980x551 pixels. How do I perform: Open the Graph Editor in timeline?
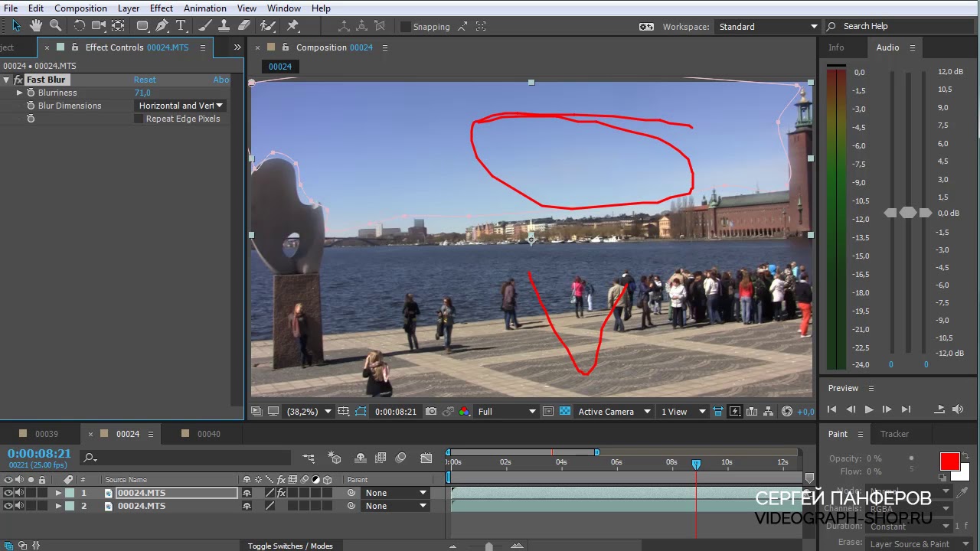[426, 458]
